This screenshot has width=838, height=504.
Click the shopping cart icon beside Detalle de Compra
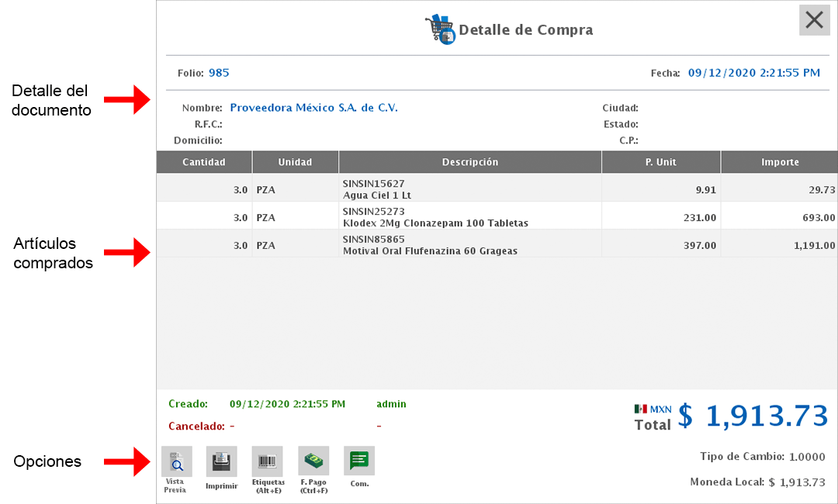tap(439, 29)
